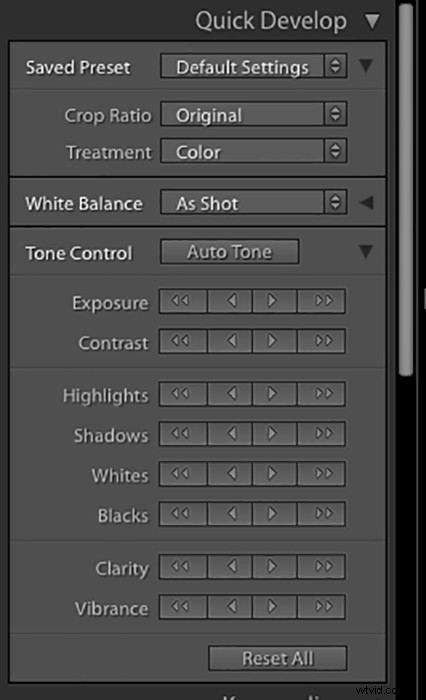Increase Vibrance with the double right arrow
426x700 pixels.
click(x=322, y=606)
